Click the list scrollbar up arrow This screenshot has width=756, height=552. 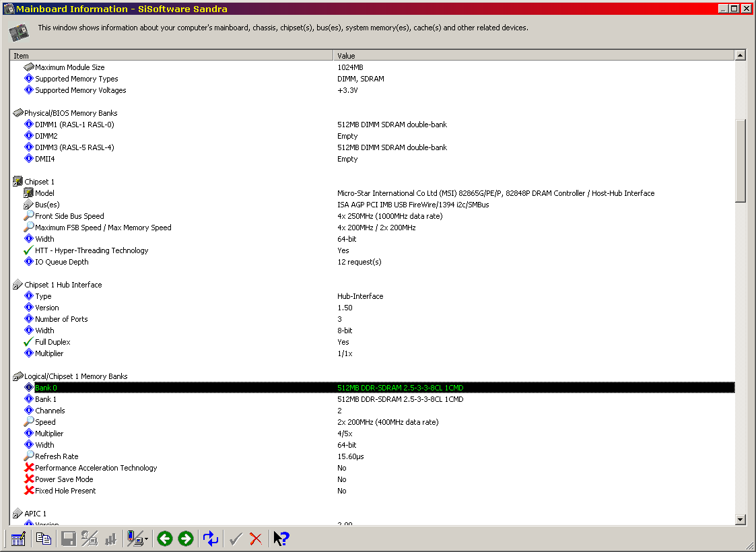click(x=741, y=55)
